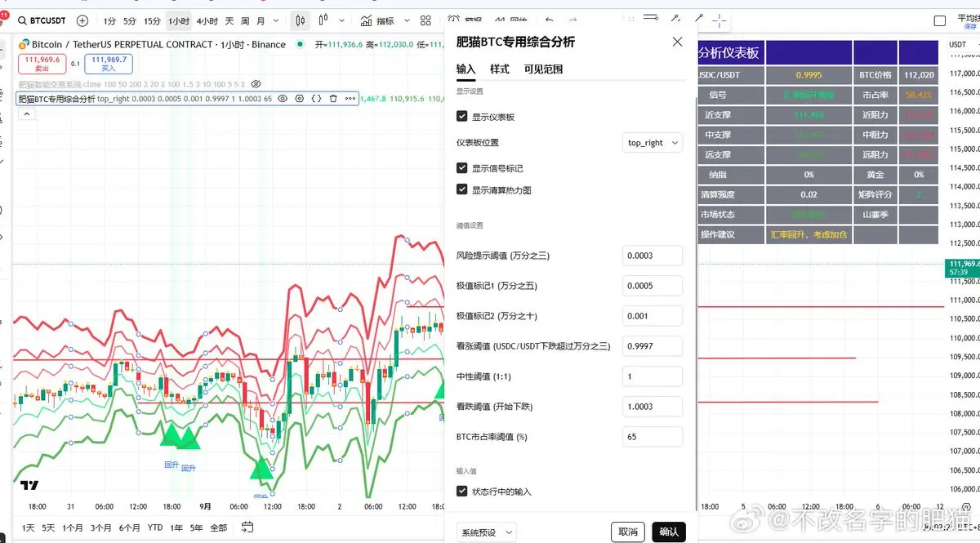Select the 4小时 timeframe
The height and width of the screenshot is (543, 980).
(207, 20)
